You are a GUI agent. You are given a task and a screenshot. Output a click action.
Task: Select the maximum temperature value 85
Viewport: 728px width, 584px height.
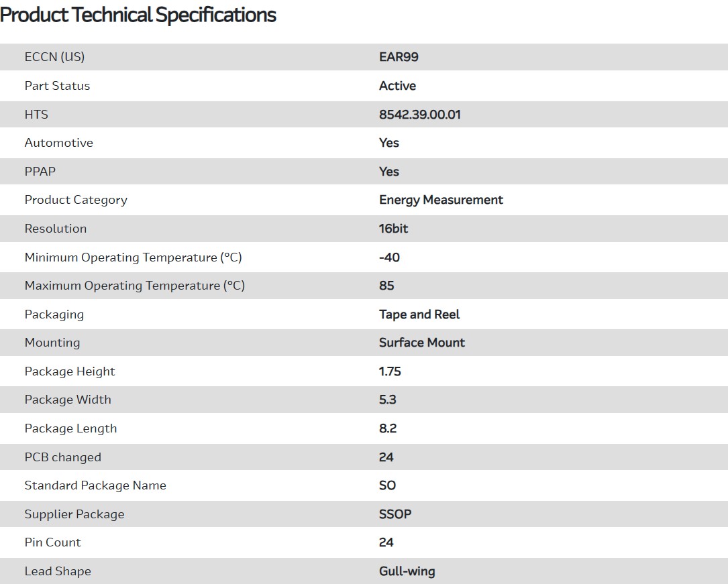tap(386, 286)
